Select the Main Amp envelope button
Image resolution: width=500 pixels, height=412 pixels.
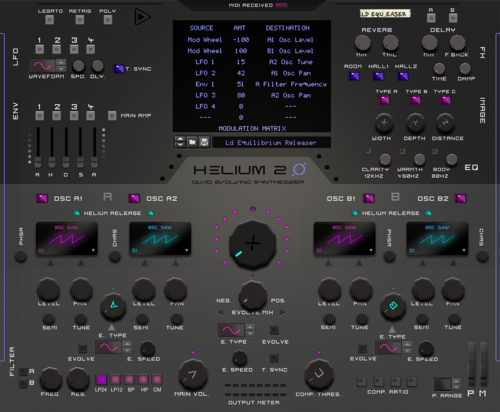(x=112, y=116)
